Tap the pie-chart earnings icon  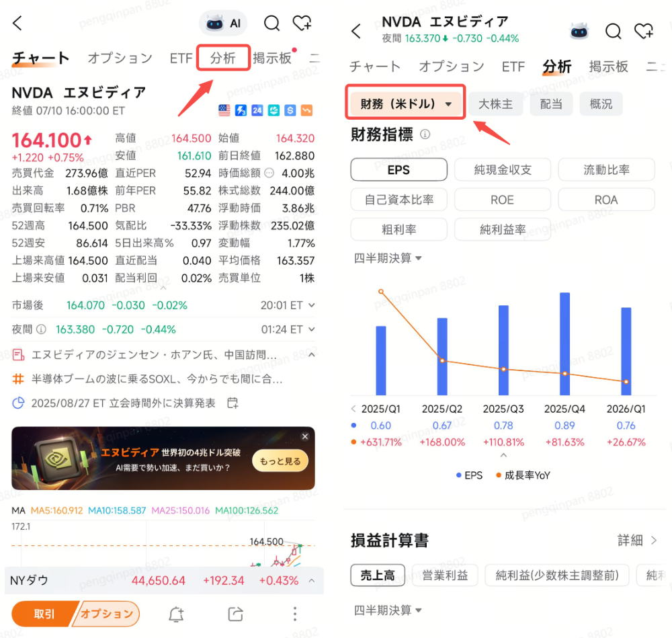(18, 403)
